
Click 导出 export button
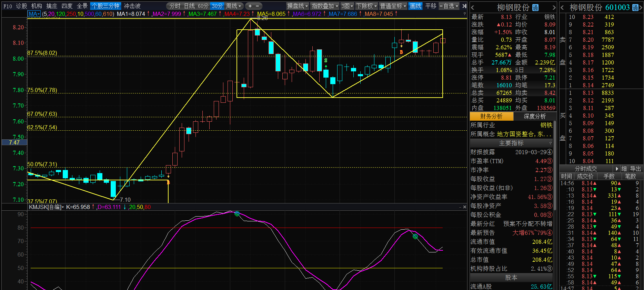(x=635, y=169)
